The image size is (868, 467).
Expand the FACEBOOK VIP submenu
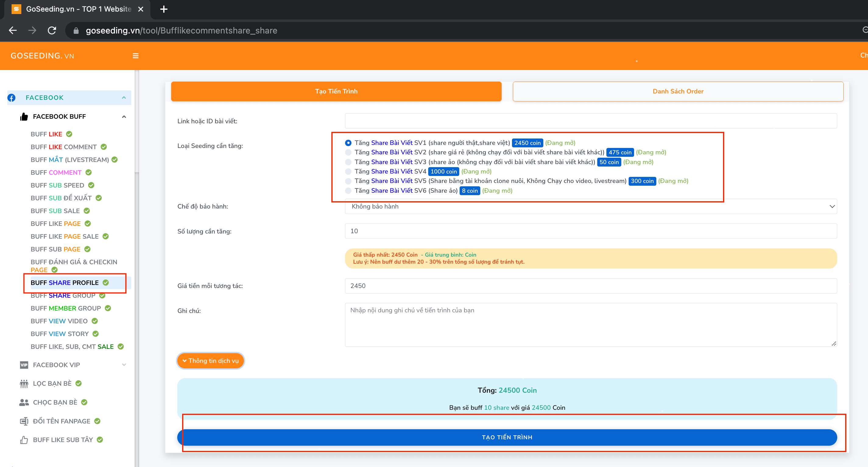pos(124,365)
